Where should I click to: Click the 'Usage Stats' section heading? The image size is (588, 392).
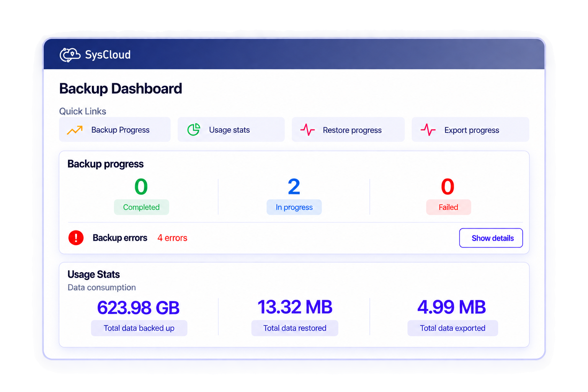94,274
